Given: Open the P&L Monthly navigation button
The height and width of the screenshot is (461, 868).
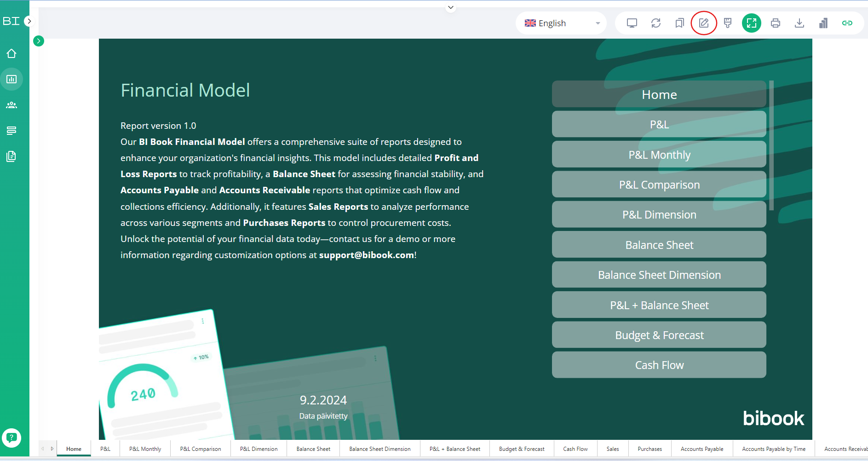Looking at the screenshot, I should [659, 155].
